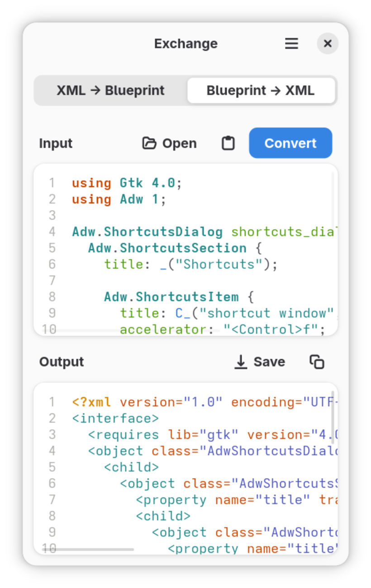The width and height of the screenshot is (371, 588).
Task: Close the Exchange window
Action: click(x=328, y=43)
